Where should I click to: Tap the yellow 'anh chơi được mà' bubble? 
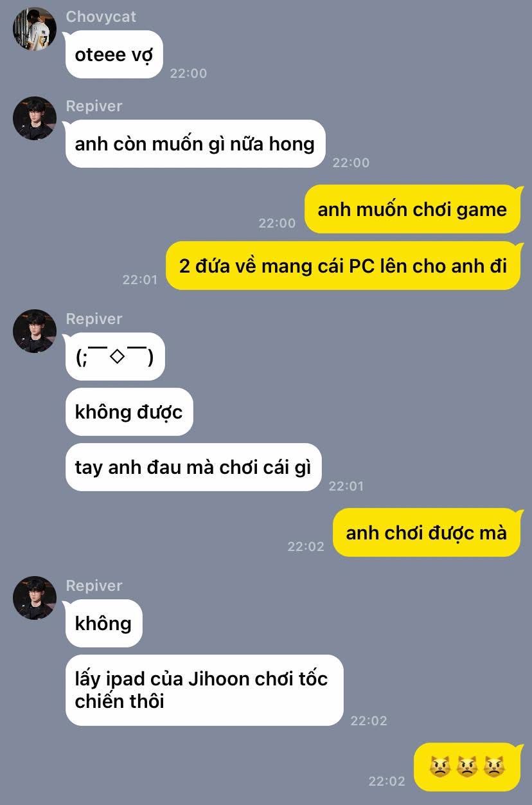tap(426, 532)
